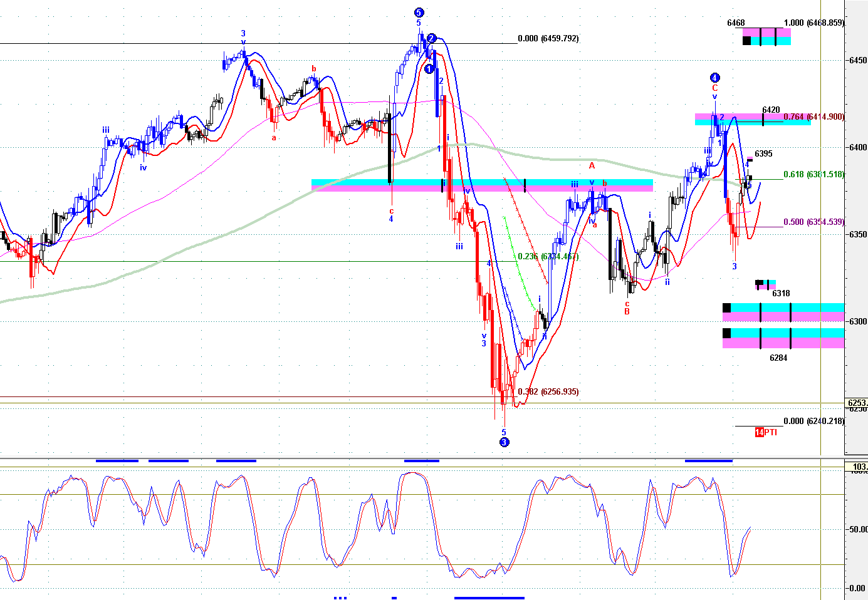Screen dimensions: 868x600
Task: Click the 50.00 oscillator scale label
Action: [858, 529]
